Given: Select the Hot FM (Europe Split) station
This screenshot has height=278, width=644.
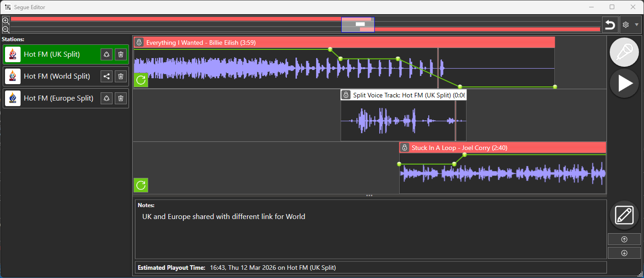Looking at the screenshot, I should [59, 98].
